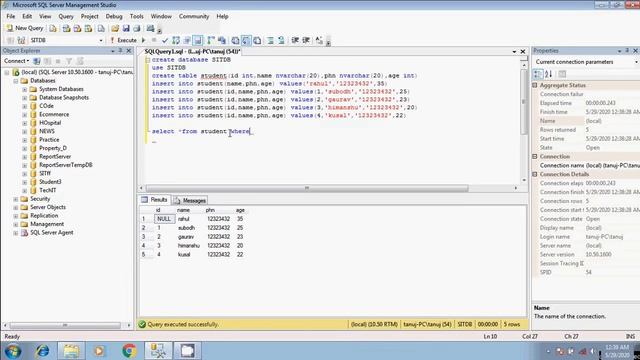
Task: Open the Community menu
Action: [194, 16]
